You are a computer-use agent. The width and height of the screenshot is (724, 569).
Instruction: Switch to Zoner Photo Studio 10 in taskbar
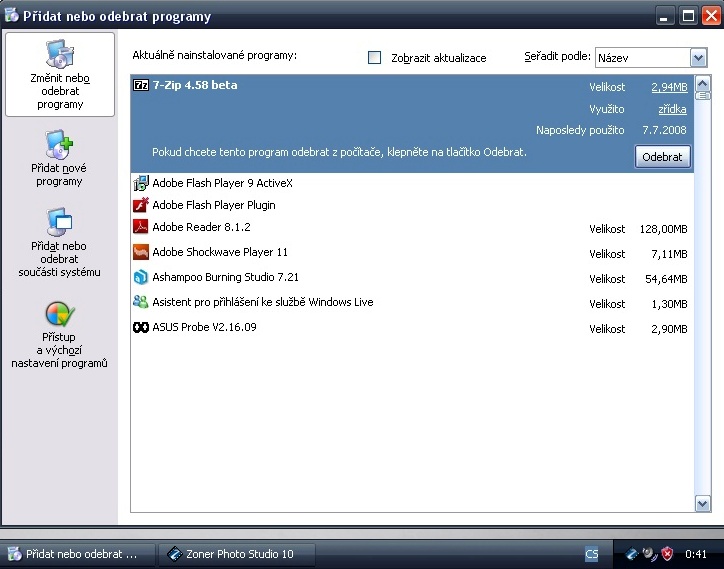click(237, 554)
